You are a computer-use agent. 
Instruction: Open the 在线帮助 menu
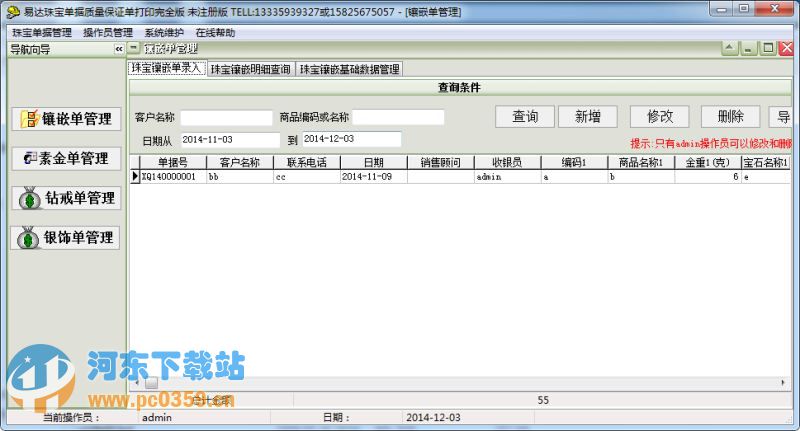[x=215, y=33]
